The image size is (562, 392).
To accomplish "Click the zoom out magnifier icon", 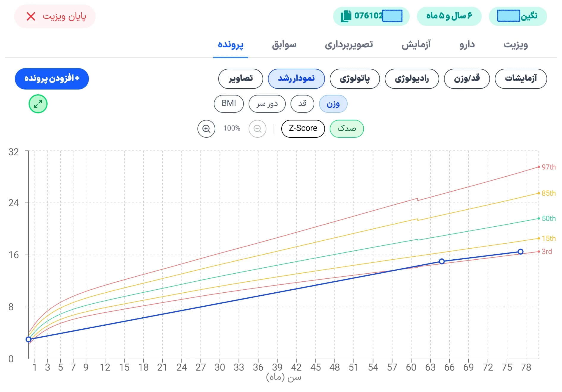I will click(x=258, y=129).
